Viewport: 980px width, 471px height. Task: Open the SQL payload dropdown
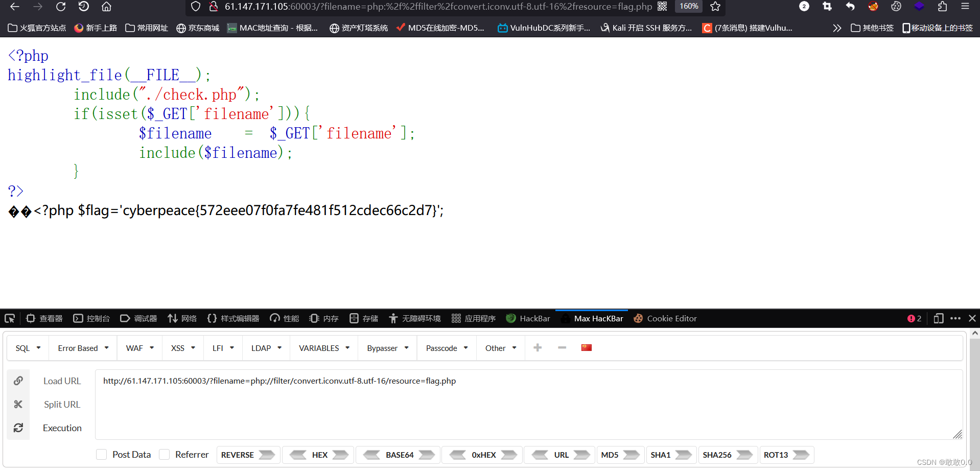[28, 348]
